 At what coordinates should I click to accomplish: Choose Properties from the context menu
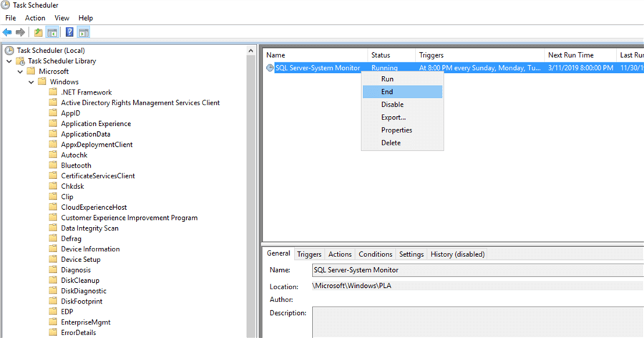pyautogui.click(x=402, y=130)
